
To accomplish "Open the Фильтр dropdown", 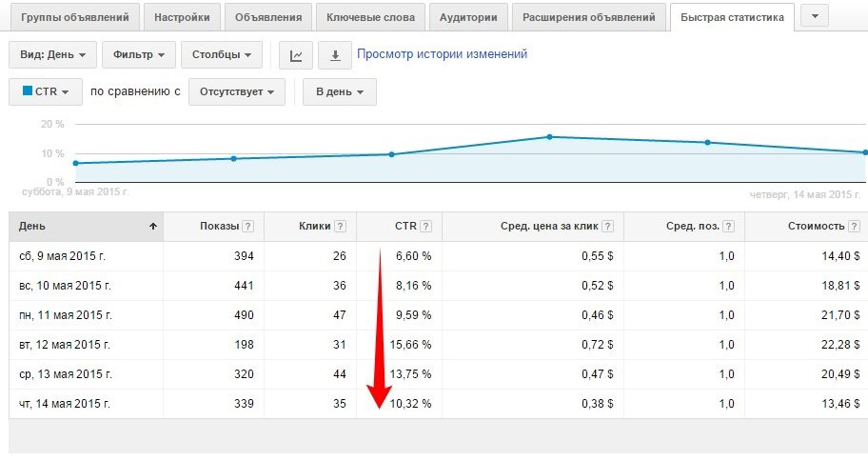I will (139, 55).
